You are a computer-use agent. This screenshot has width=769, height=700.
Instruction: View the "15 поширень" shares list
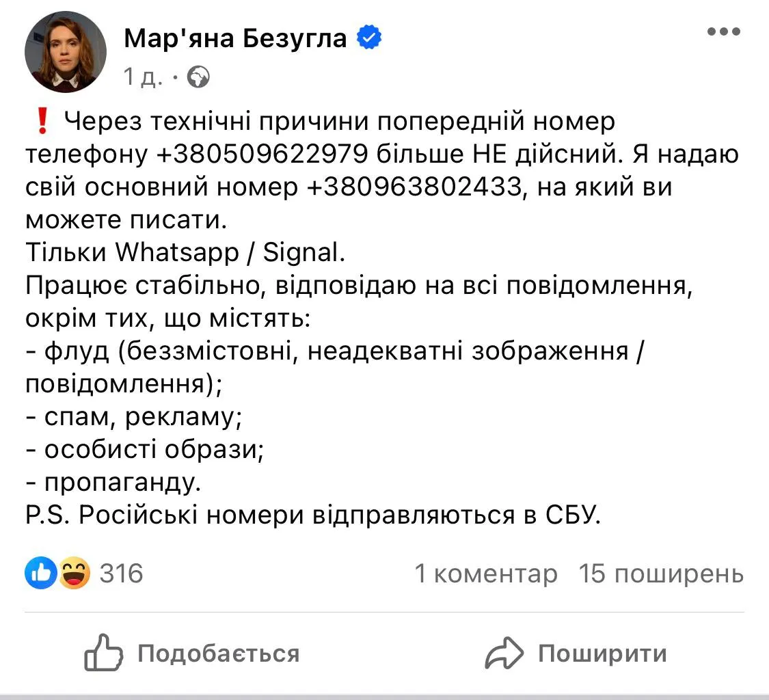click(x=661, y=574)
